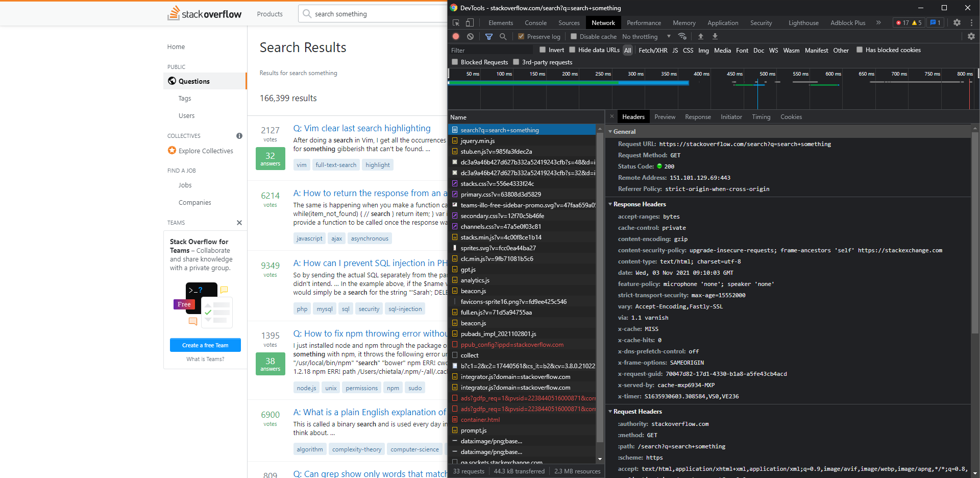Open the Preview tab of the request

(x=665, y=117)
